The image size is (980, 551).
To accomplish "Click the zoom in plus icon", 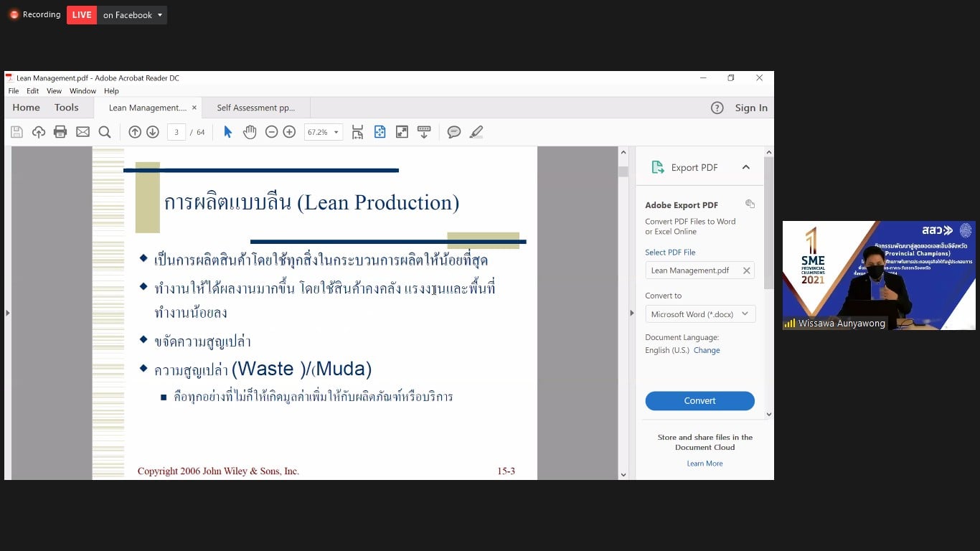I will click(x=289, y=132).
